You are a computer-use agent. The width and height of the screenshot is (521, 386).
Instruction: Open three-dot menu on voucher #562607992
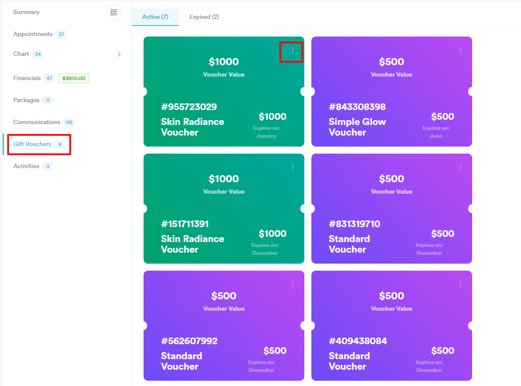coord(293,284)
